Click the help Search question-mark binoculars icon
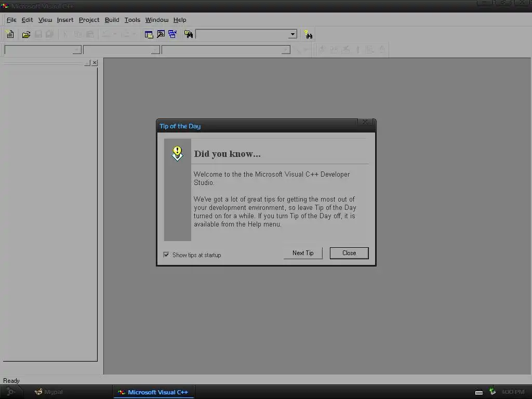Viewport: 532px width, 399px height. pos(308,34)
